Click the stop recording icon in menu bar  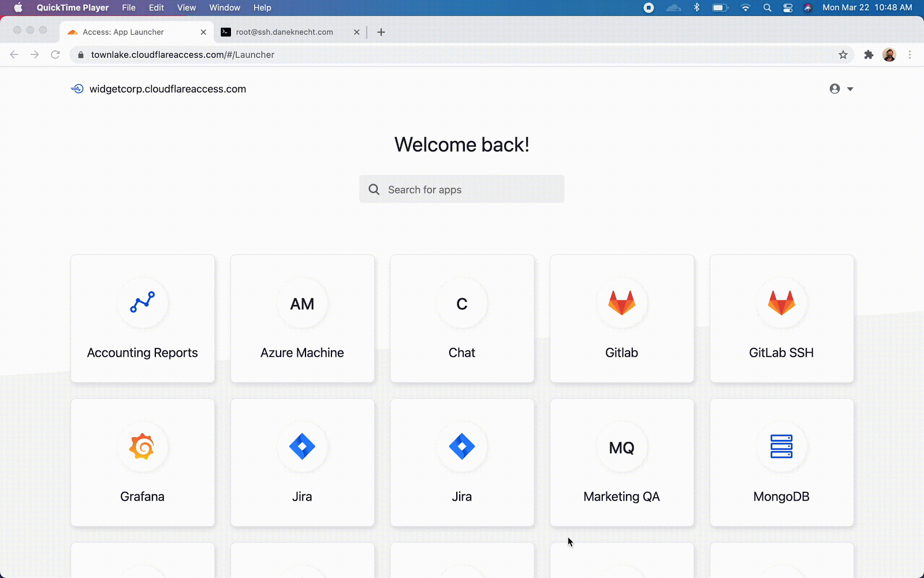649,8
